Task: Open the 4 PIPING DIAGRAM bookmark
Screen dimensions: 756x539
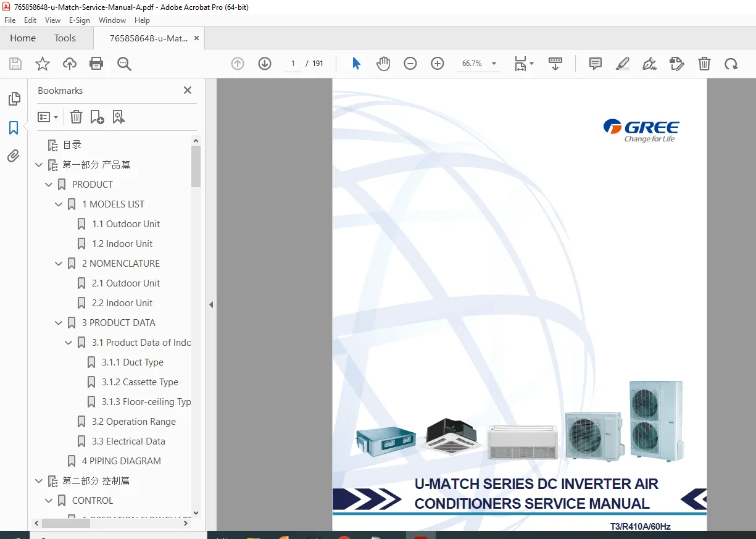Action: pyautogui.click(x=122, y=461)
